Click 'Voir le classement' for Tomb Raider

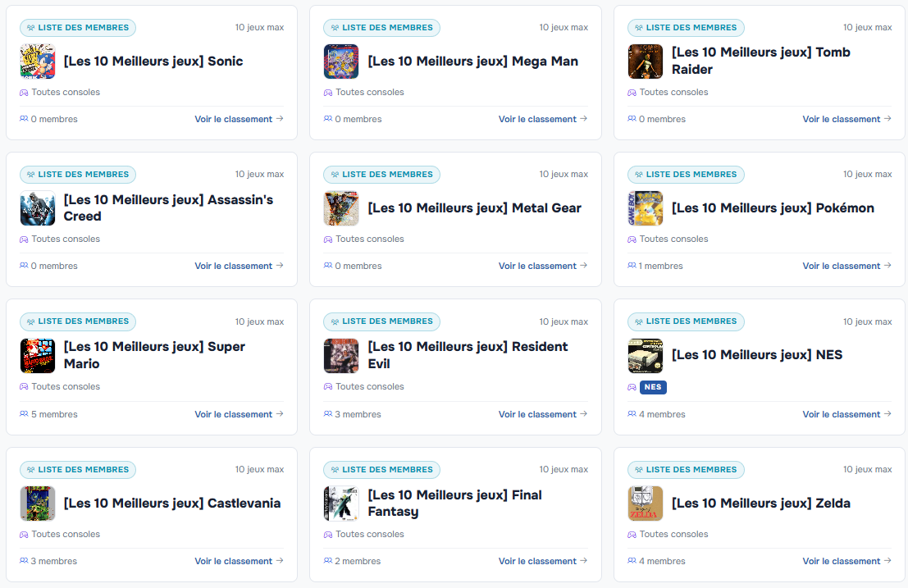click(x=847, y=119)
